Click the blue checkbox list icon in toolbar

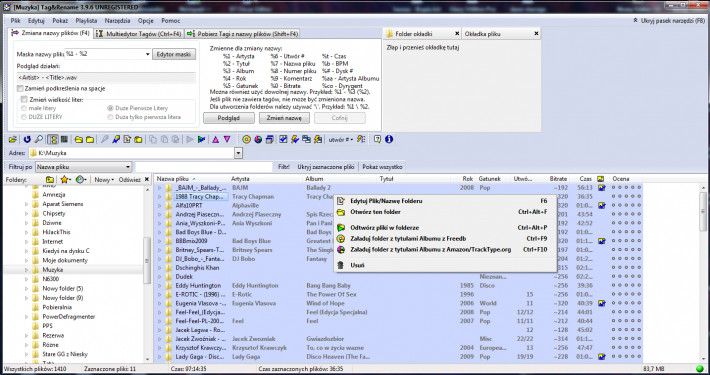point(283,139)
